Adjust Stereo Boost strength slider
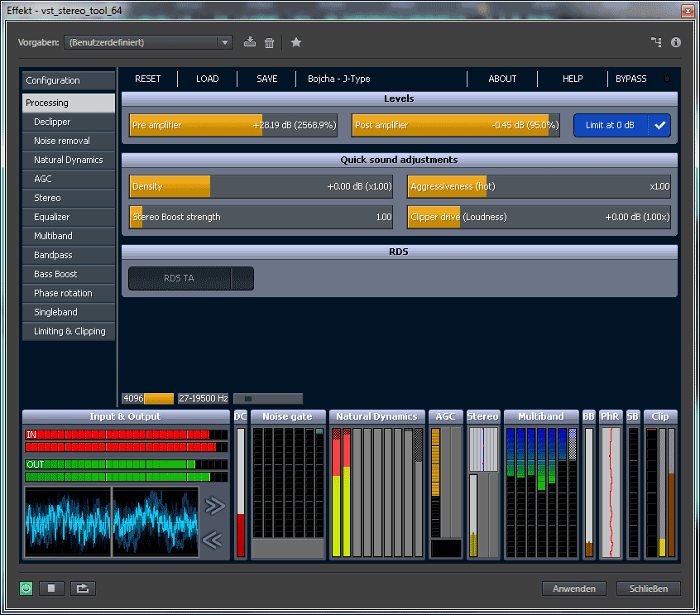Image resolution: width=700 pixels, height=615 pixels. click(x=261, y=217)
